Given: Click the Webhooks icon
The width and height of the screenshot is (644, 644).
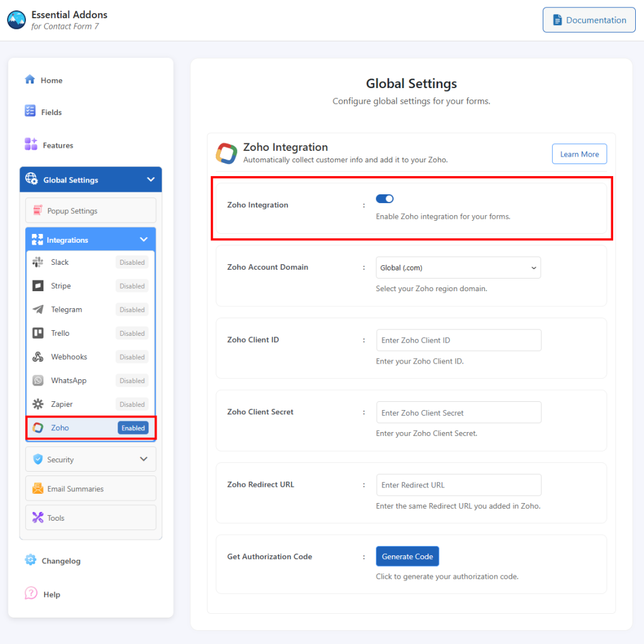Looking at the screenshot, I should point(38,357).
